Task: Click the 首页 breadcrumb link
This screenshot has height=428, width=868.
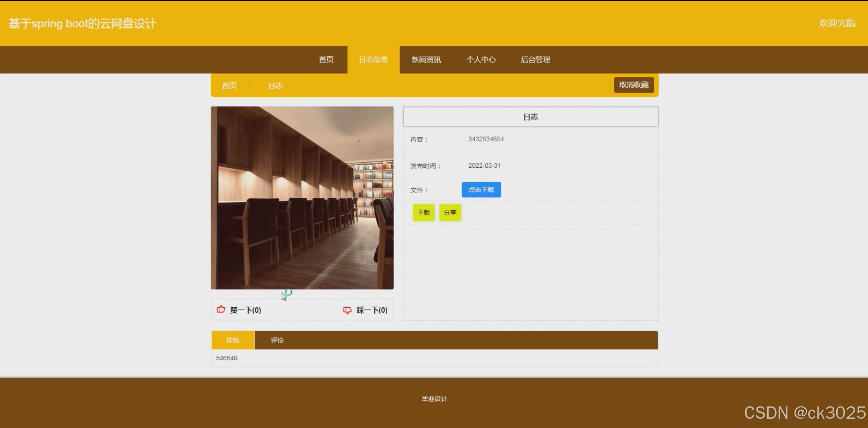Action: pos(229,86)
